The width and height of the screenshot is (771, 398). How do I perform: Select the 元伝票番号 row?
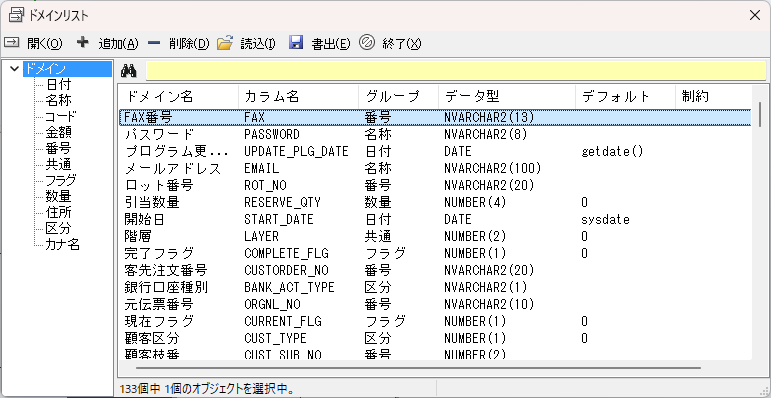click(435, 304)
